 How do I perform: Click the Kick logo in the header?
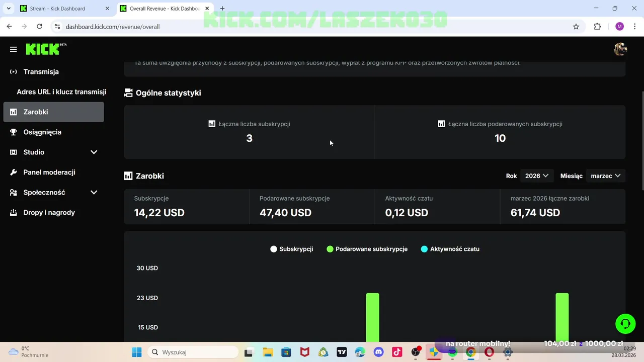(x=46, y=49)
